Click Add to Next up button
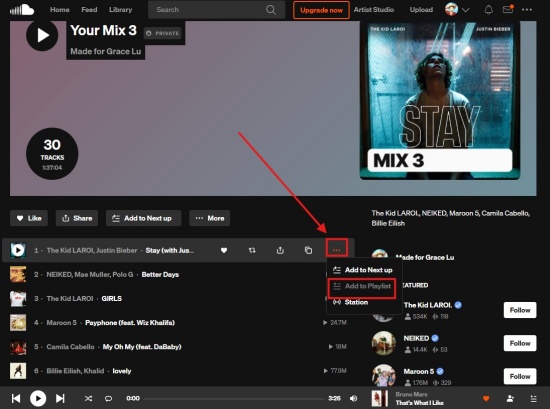 [x=143, y=218]
